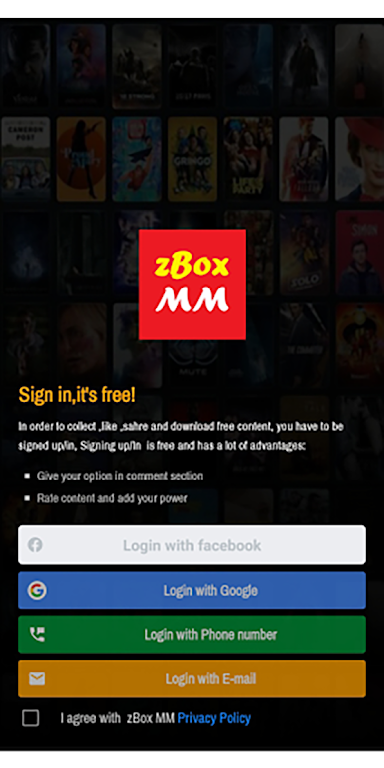The width and height of the screenshot is (384, 768).
Task: Open the Privacy Policy link
Action: [x=214, y=718]
